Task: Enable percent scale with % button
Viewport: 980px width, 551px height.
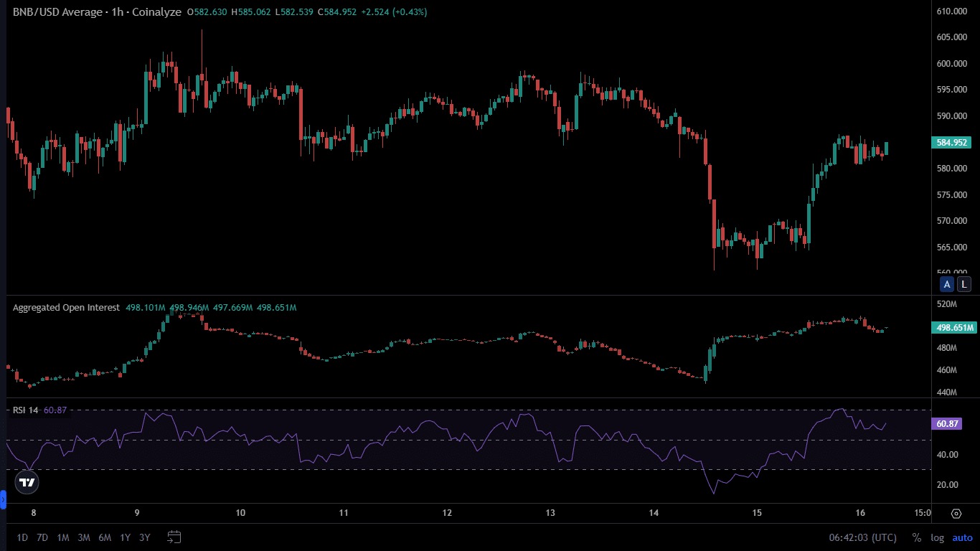Action: coord(916,537)
